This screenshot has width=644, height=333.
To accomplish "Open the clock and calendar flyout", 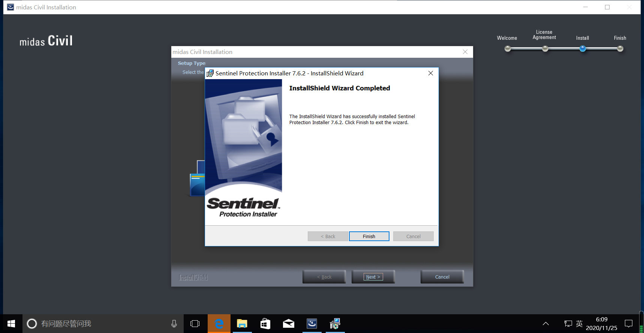I will [602, 324].
